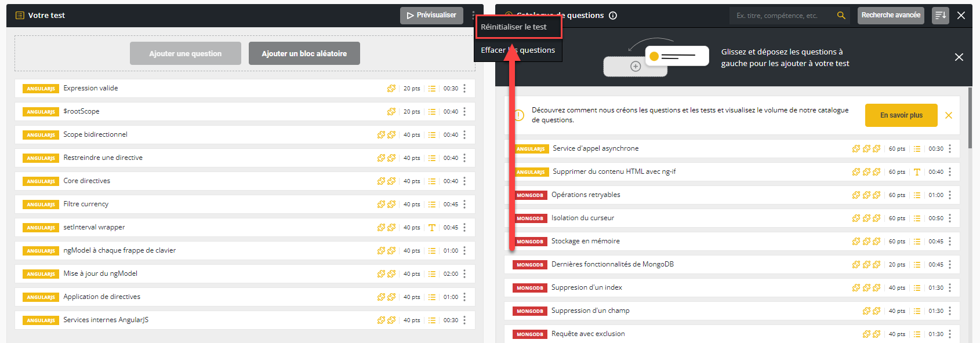Click the sort order icon in catalogue header
Screen dimensions: 980x343
coord(940,16)
